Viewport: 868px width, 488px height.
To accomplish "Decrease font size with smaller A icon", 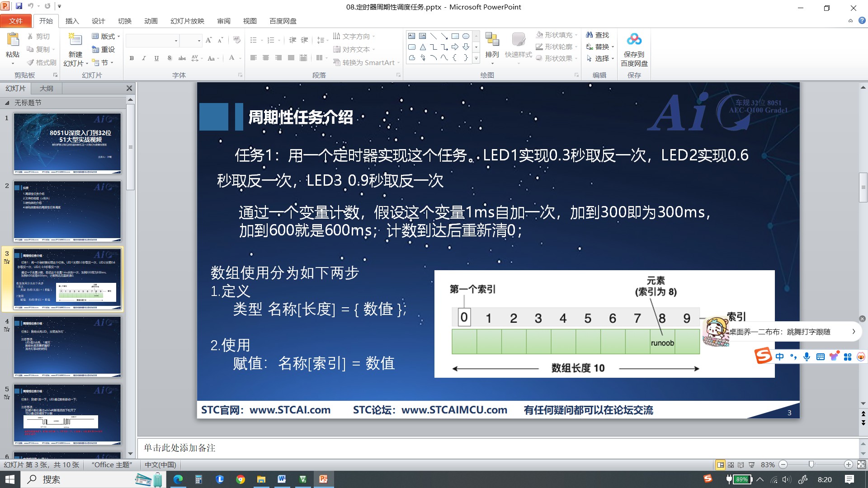I will point(220,40).
